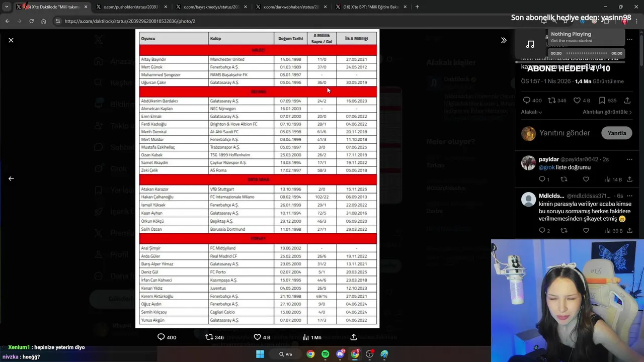644x362 pixels.
Task: Click the Arda Güler row in the table
Action: [258, 256]
